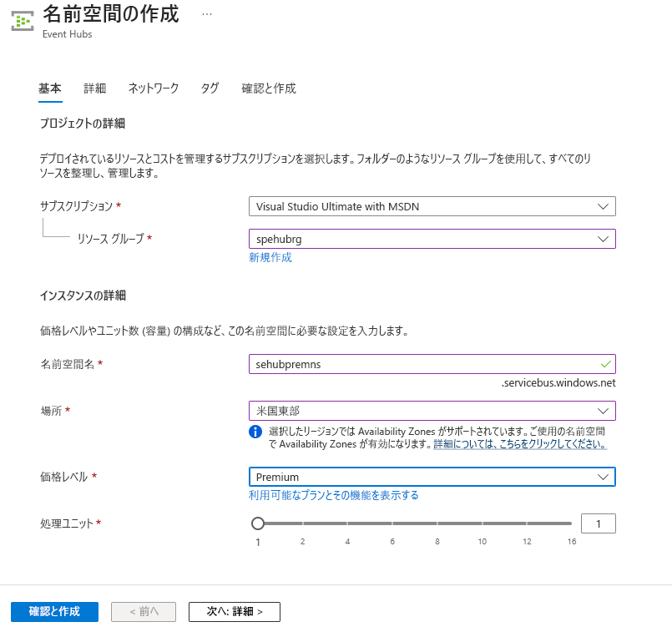Switch to the 詳細 tab

94,88
